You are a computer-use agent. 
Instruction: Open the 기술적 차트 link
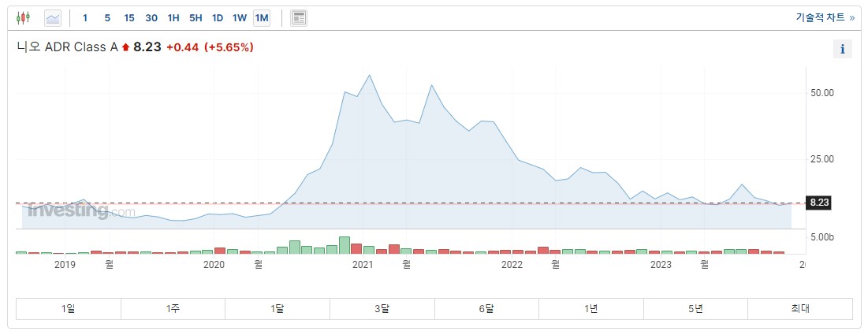coord(825,17)
